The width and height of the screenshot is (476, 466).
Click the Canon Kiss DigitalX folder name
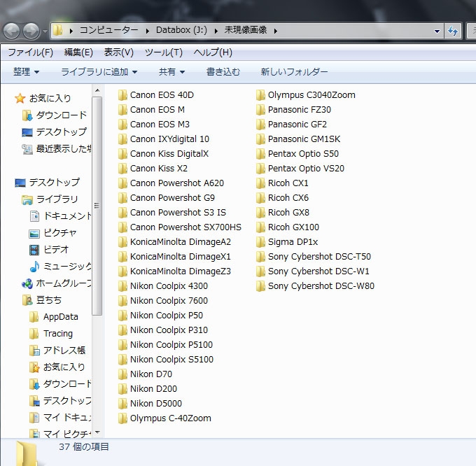(x=169, y=154)
